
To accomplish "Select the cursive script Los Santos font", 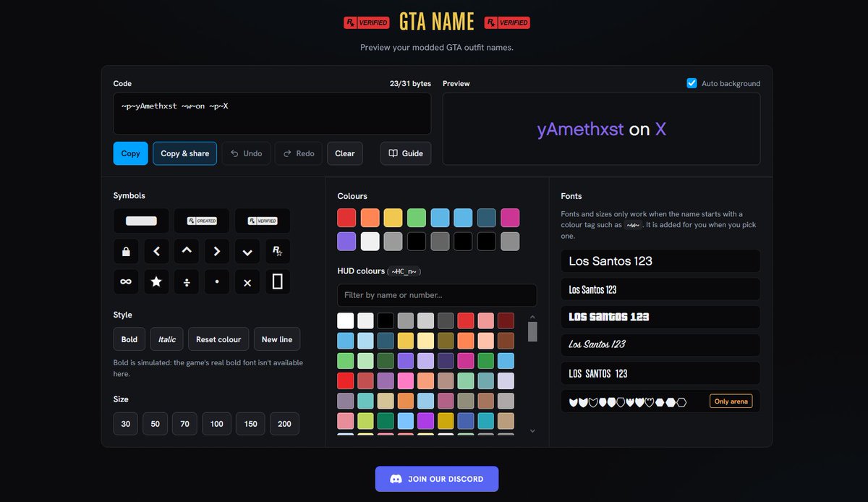I will pos(660,345).
